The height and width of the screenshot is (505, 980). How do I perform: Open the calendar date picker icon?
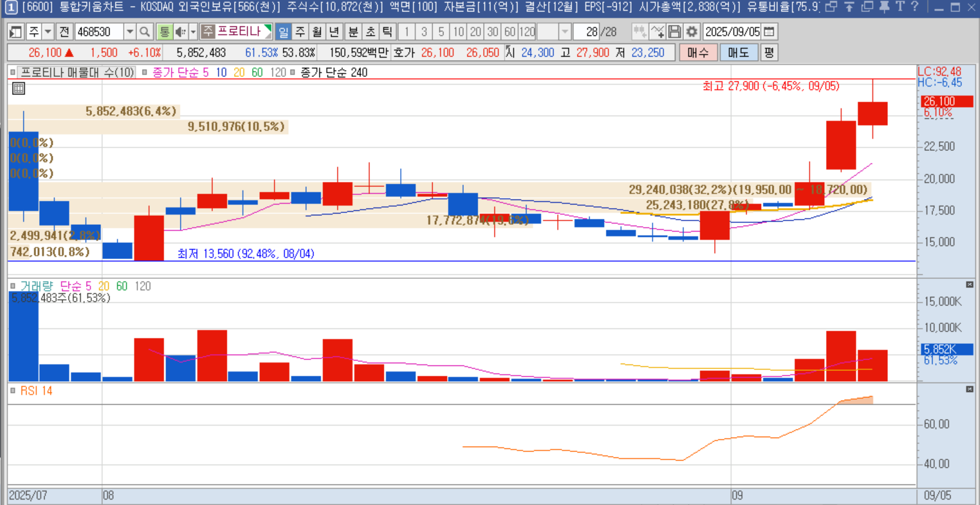tap(769, 31)
